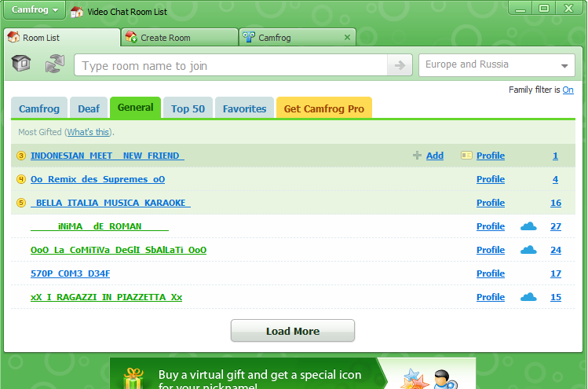
Task: Join the Oo_Remix_des_Supremes_oO room
Action: coord(97,179)
